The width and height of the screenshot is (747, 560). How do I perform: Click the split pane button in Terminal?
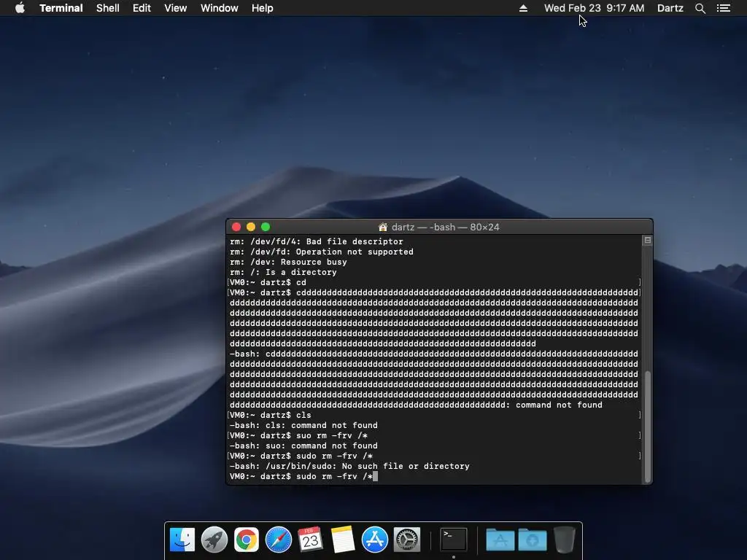tap(648, 241)
